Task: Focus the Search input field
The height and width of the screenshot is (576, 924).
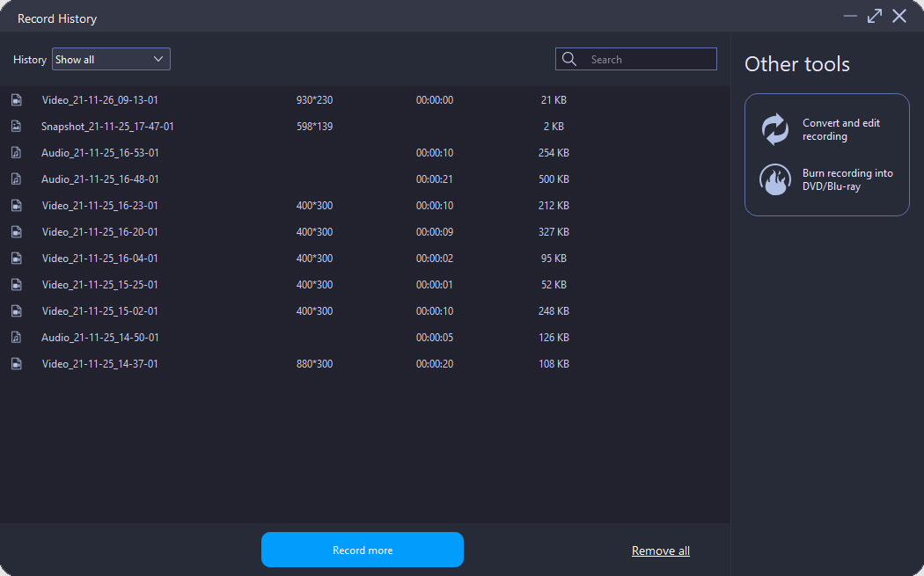Action: [x=636, y=59]
